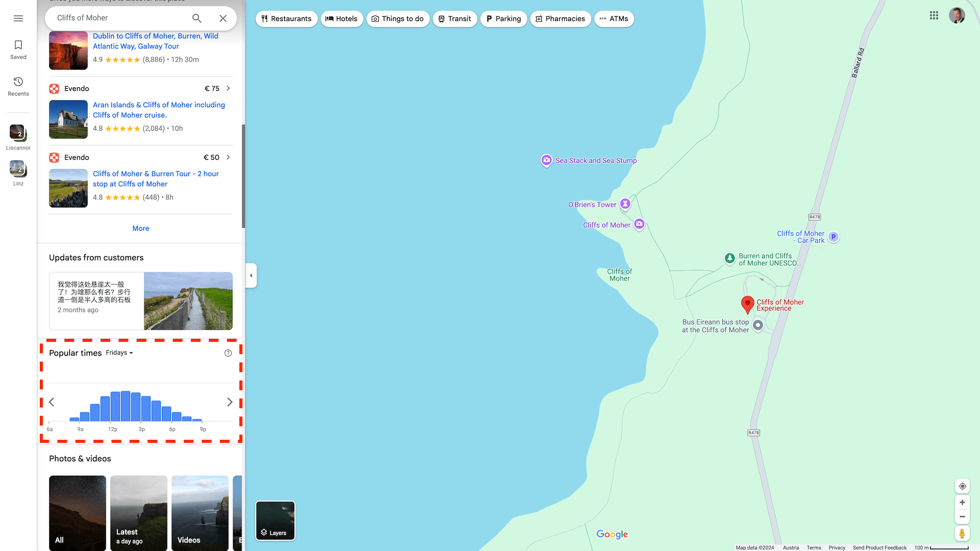The width and height of the screenshot is (980, 551).
Task: Open All photos thumbnail
Action: tap(78, 513)
